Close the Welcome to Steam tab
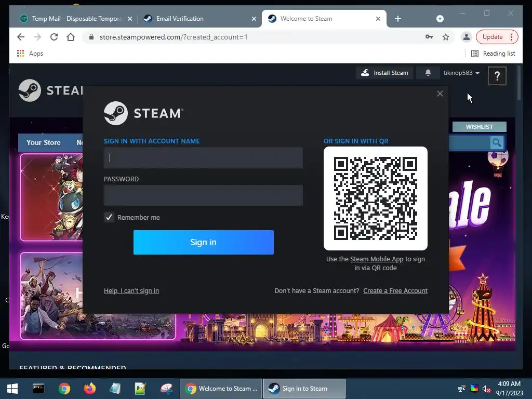Screen dimensions: 532x399 click(x=378, y=19)
